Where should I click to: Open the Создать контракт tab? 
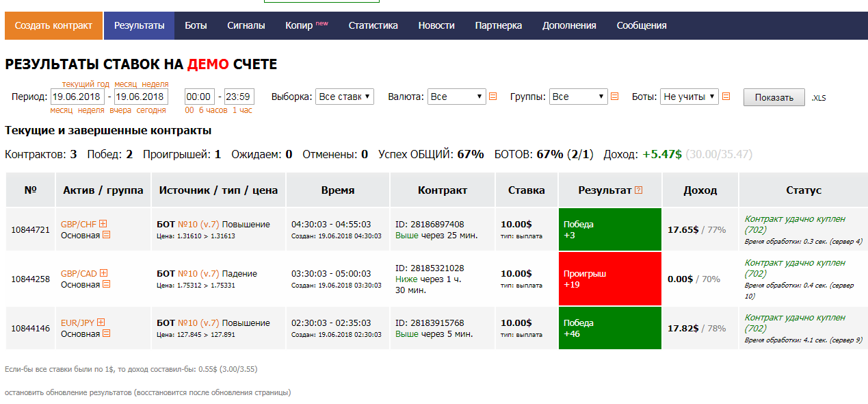point(53,25)
